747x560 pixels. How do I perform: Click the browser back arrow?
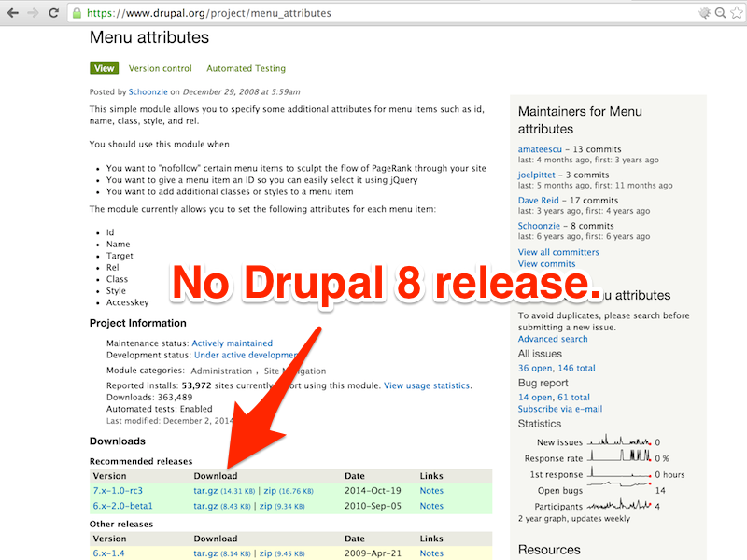click(12, 13)
